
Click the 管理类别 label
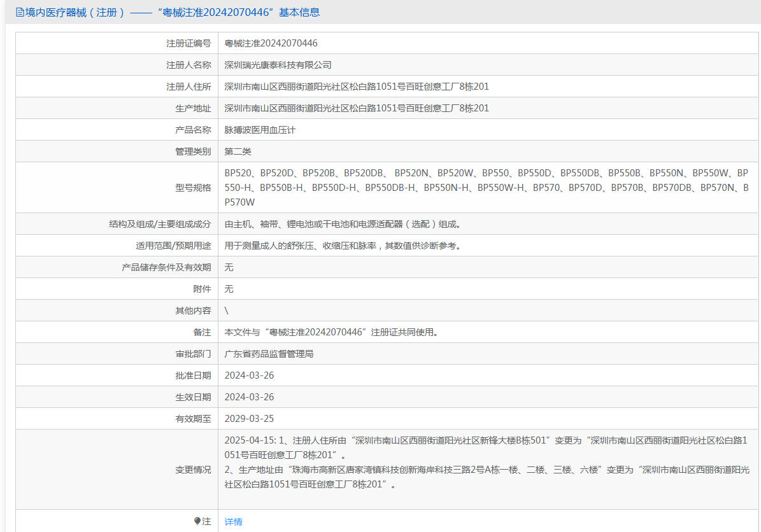click(x=193, y=151)
